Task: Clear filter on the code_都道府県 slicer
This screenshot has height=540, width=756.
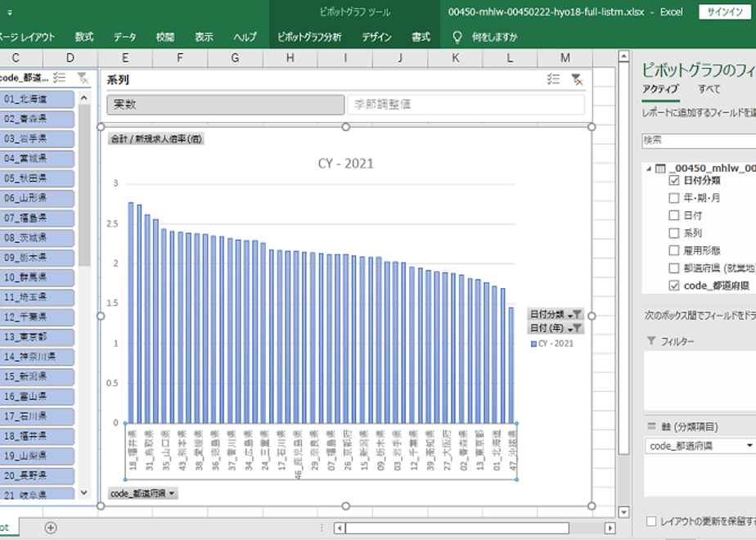Action: point(83,78)
